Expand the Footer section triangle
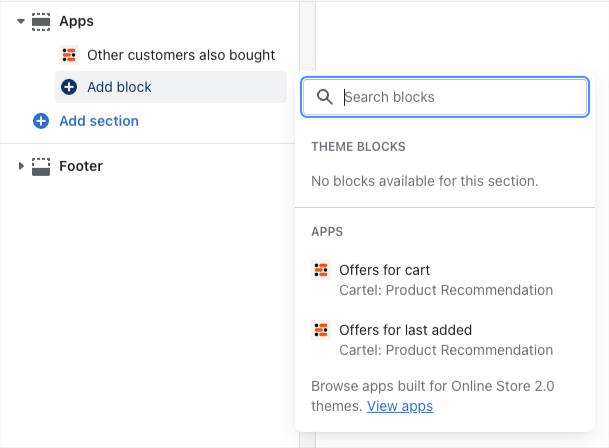This screenshot has width=609, height=448. 21,166
